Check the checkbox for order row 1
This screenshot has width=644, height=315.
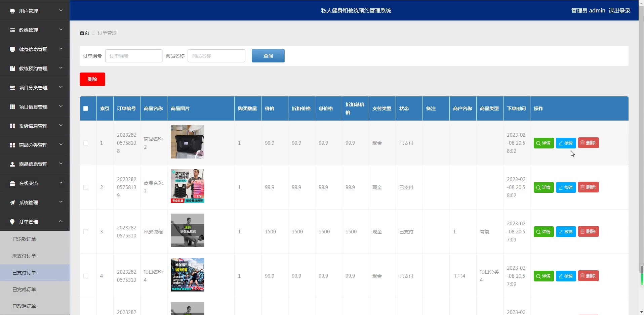pyautogui.click(x=86, y=143)
